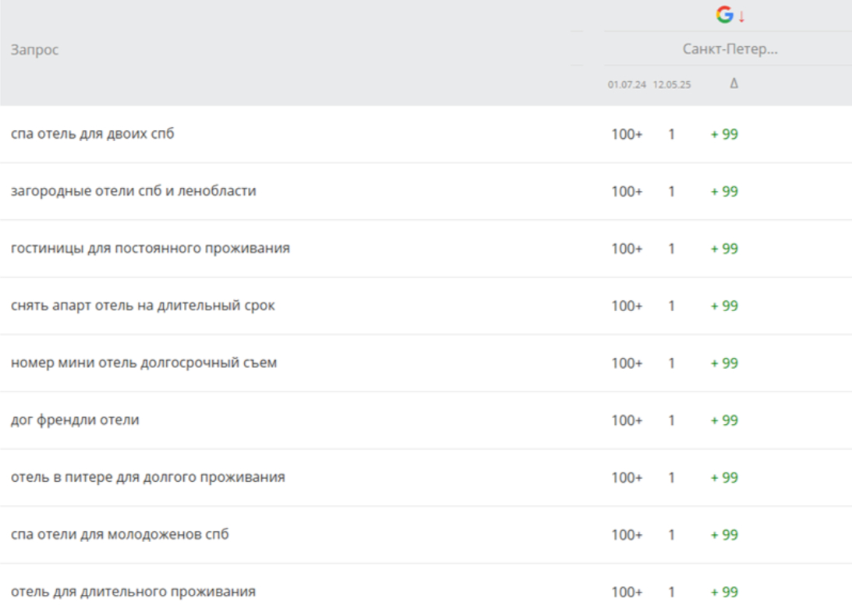The width and height of the screenshot is (852, 616).
Task: Click the Google logo icon in header
Action: coord(725,15)
